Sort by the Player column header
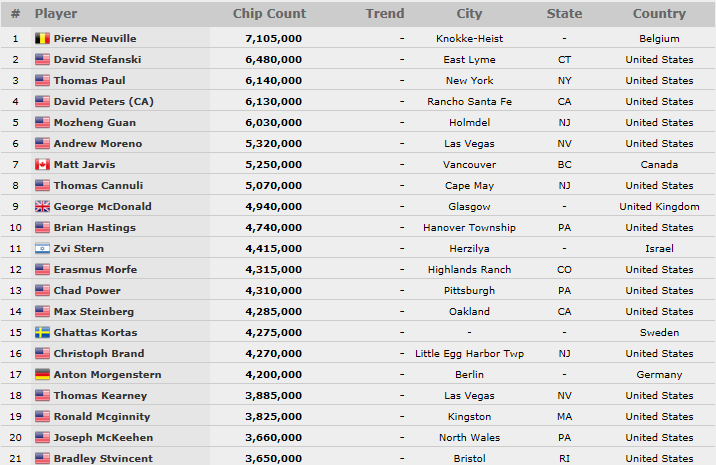716x465 pixels. tap(56, 14)
